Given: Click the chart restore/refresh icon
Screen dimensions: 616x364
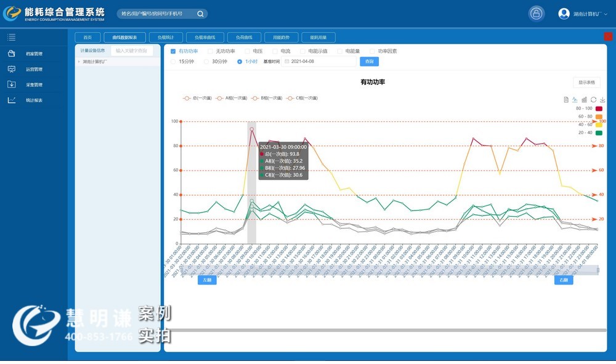Looking at the screenshot, I should pyautogui.click(x=593, y=100).
